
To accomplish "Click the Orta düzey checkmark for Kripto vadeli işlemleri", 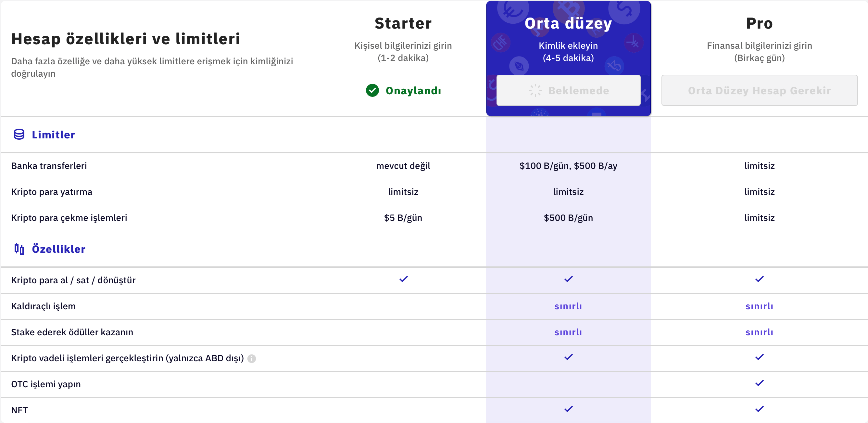I will click(x=568, y=357).
